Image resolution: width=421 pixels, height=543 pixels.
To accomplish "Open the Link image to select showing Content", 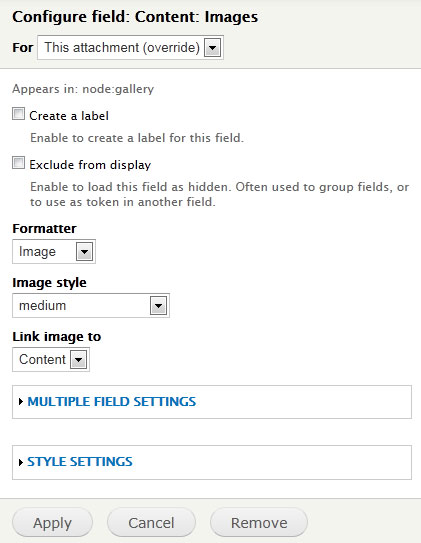I will [51, 360].
